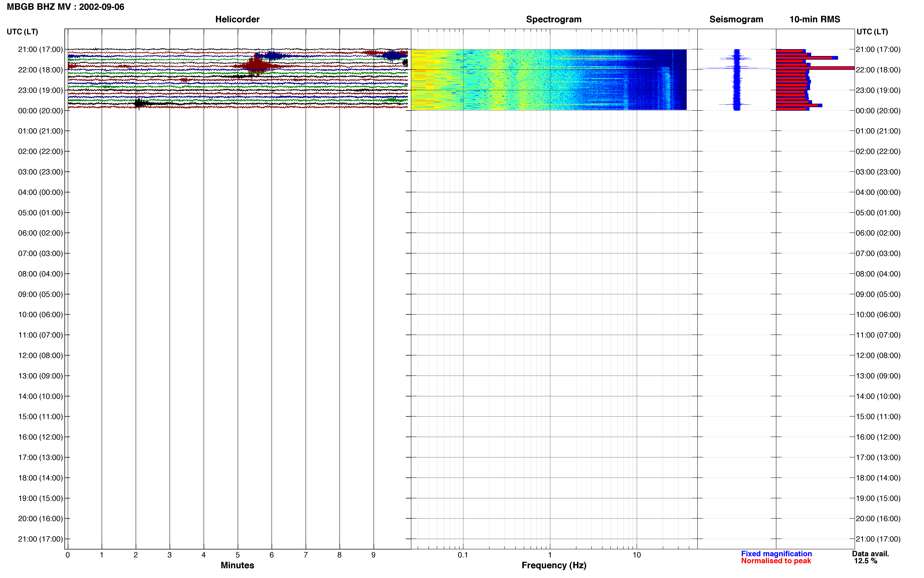The image size is (924, 578).
Task: Click the 'Spectrogram' panel heading
Action: 554,19
